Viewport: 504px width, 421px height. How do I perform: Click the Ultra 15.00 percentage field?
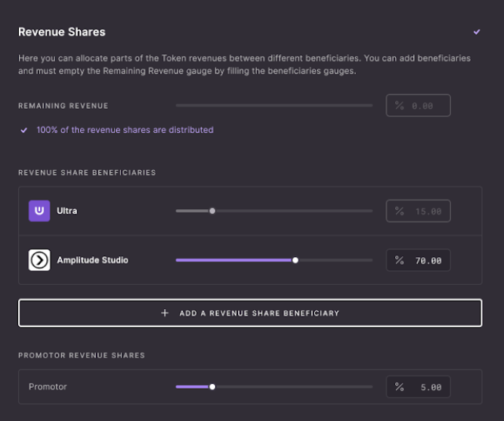pos(428,212)
